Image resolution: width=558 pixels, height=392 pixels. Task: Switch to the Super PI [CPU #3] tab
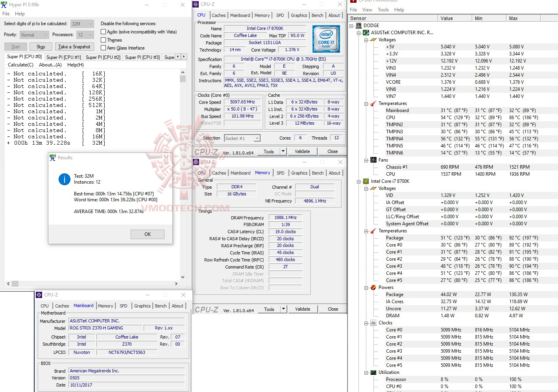tap(142, 57)
